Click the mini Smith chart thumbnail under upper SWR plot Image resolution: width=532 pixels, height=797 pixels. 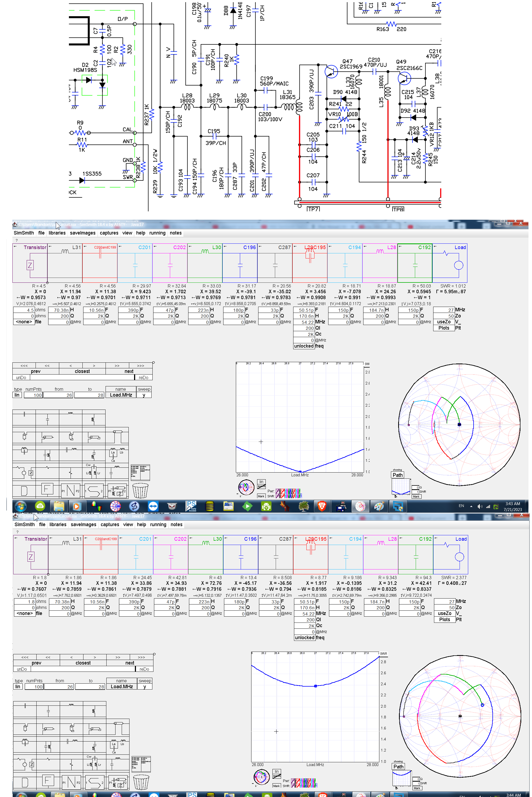tap(246, 488)
